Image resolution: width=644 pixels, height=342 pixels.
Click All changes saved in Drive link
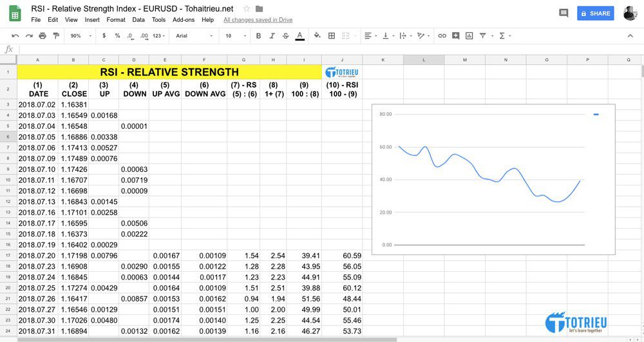point(258,20)
